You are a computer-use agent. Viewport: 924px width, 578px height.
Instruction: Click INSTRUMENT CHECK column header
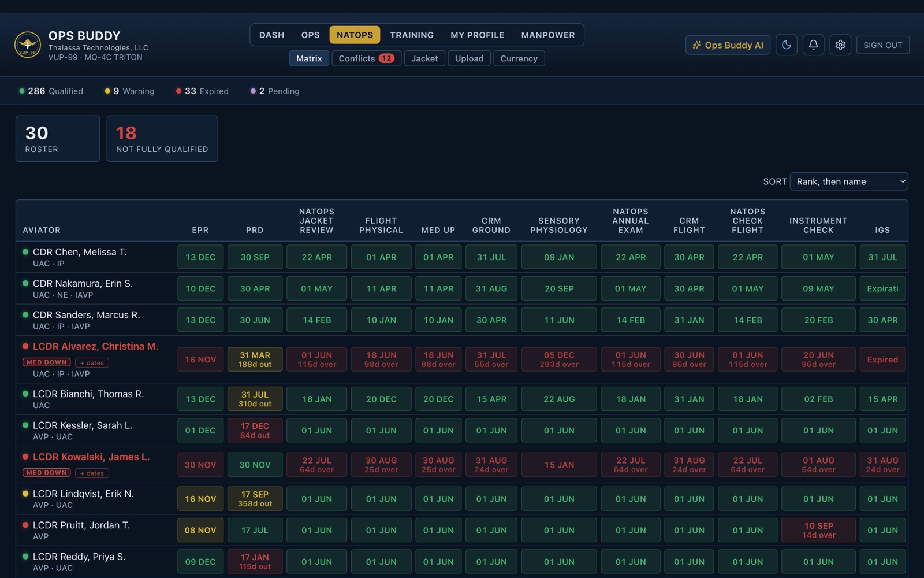pos(818,225)
